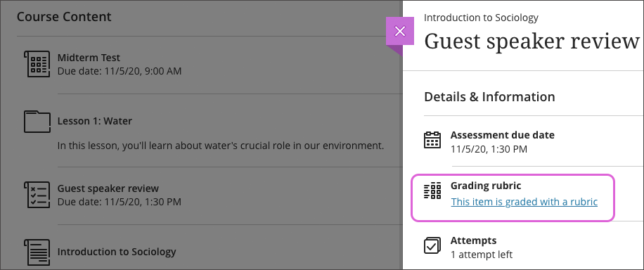644x270 pixels.
Task: Click the Lesson 1: Water description text
Action: click(221, 146)
